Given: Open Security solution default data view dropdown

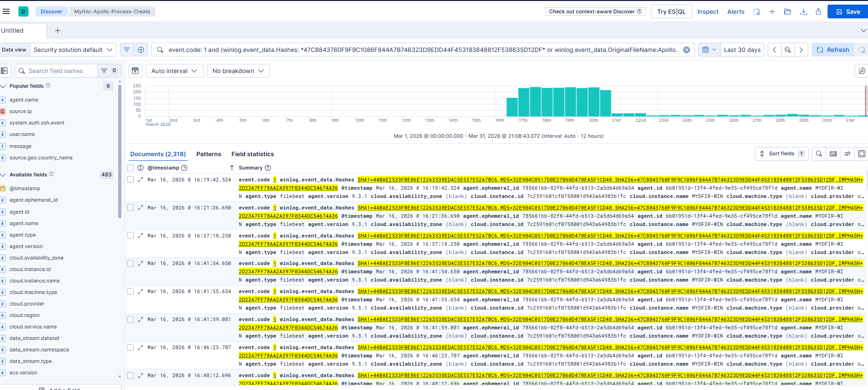Looking at the screenshot, I should pos(73,50).
